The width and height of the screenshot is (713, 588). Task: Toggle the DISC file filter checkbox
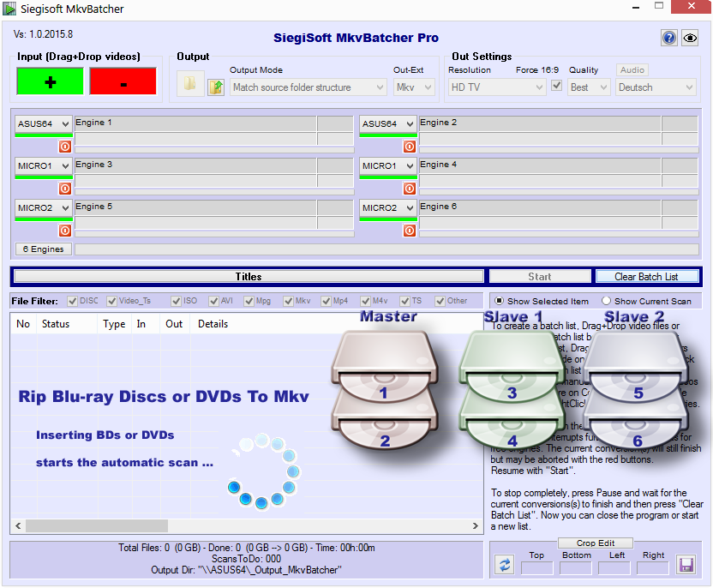click(72, 301)
